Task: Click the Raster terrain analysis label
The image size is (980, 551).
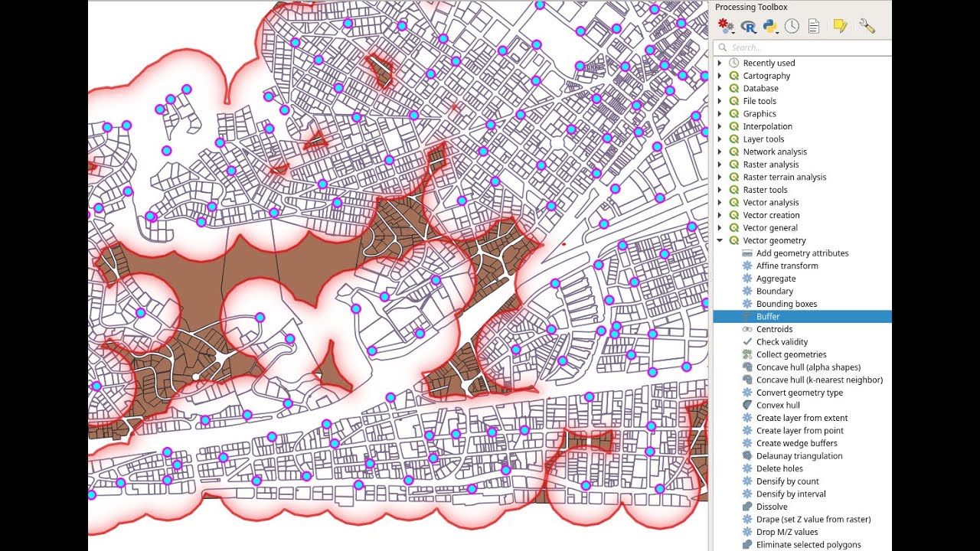Action: (784, 177)
